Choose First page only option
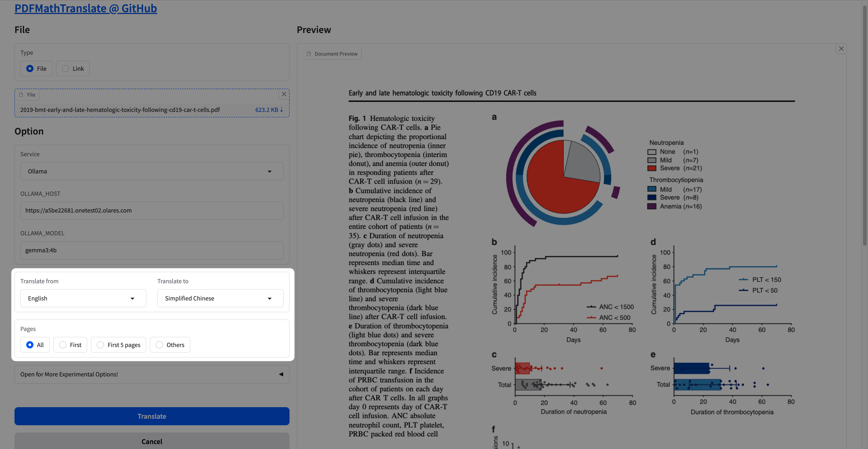 click(63, 345)
